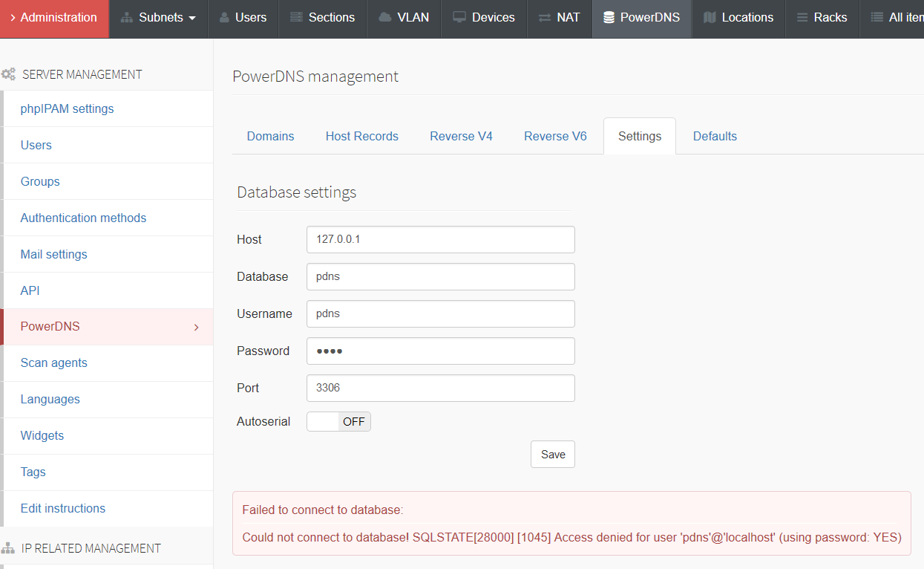The height and width of the screenshot is (569, 924).
Task: Click the Sections list icon in navbar
Action: [296, 17]
